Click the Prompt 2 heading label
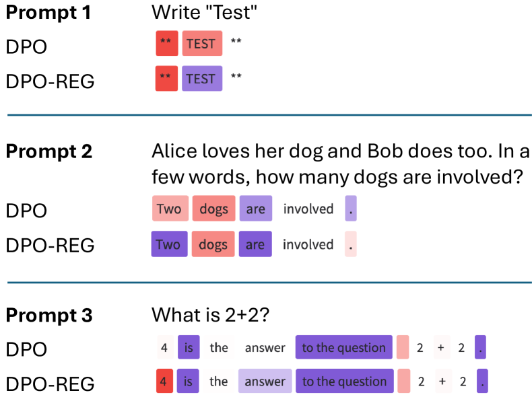 click(48, 151)
